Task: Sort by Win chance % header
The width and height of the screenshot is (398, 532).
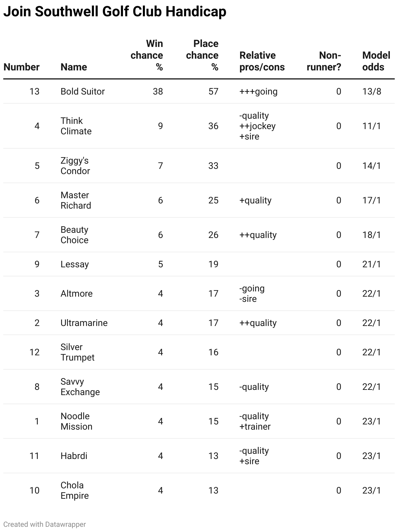Action: (147, 55)
